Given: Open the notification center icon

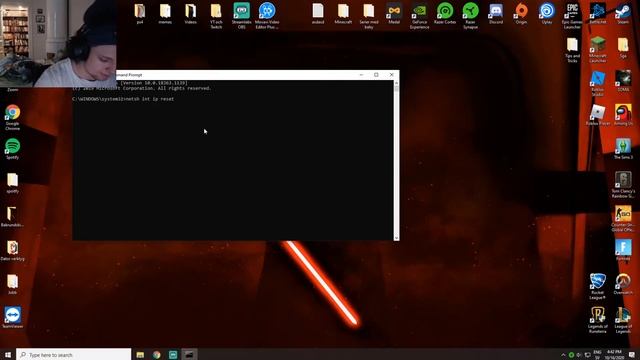Looking at the screenshot, I should coord(632,354).
